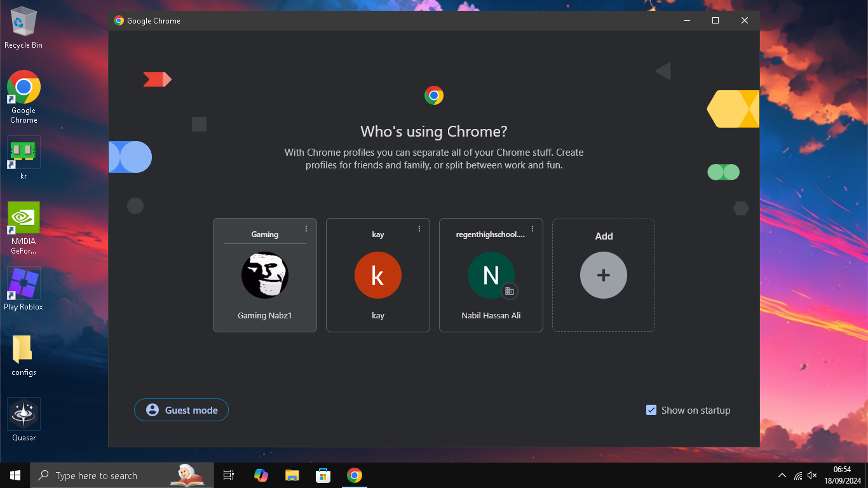Click the Chrome icon in the window title bar

coord(119,20)
